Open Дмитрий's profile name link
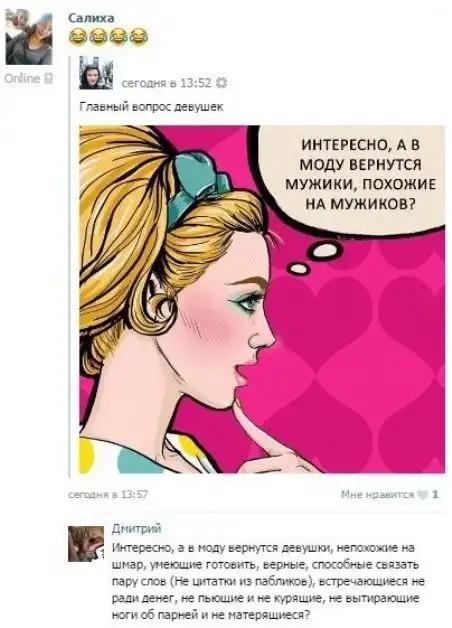Screen dimensions: 452x628 136,529
